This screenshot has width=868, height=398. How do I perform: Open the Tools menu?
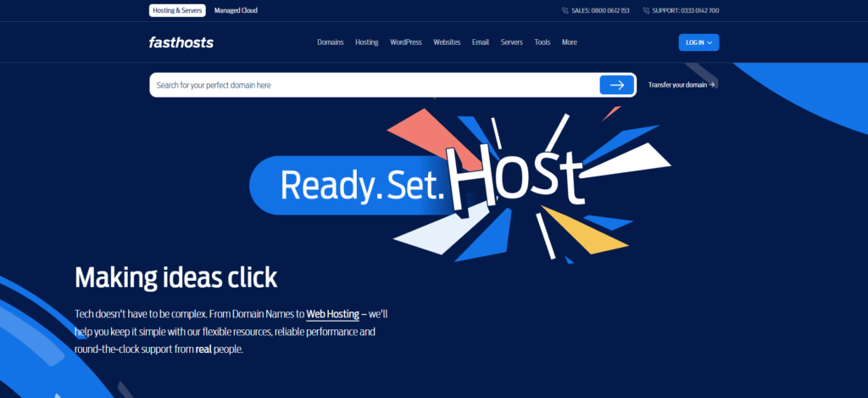[542, 42]
